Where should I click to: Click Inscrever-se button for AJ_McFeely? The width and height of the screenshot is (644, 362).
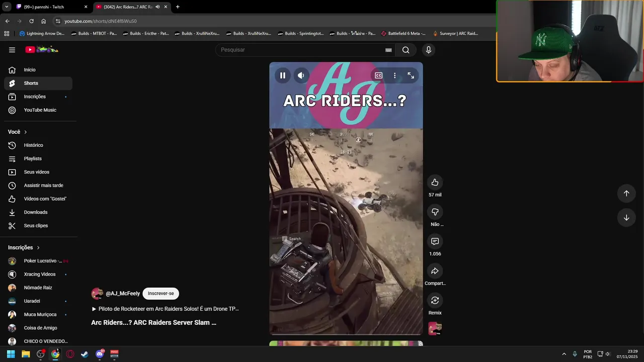point(160,294)
